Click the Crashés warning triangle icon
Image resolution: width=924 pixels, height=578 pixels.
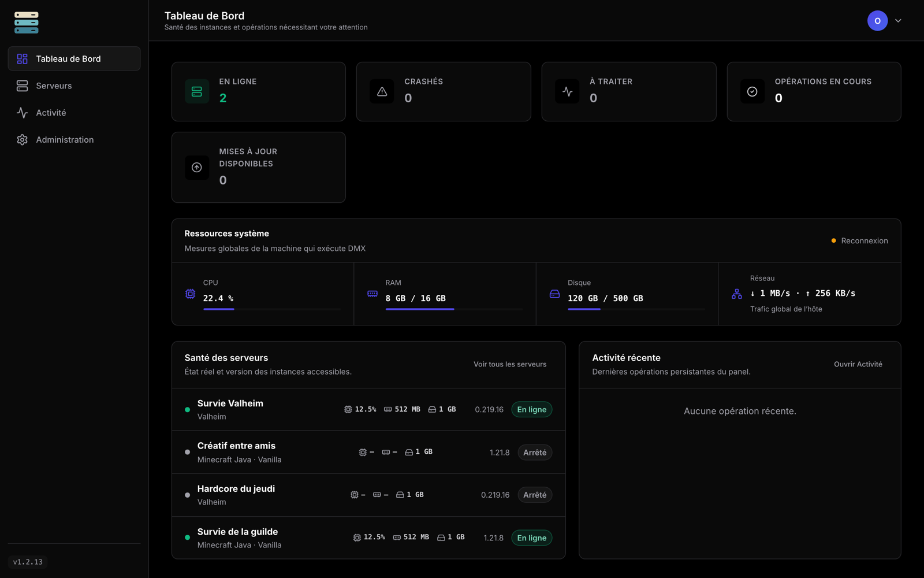pyautogui.click(x=382, y=91)
